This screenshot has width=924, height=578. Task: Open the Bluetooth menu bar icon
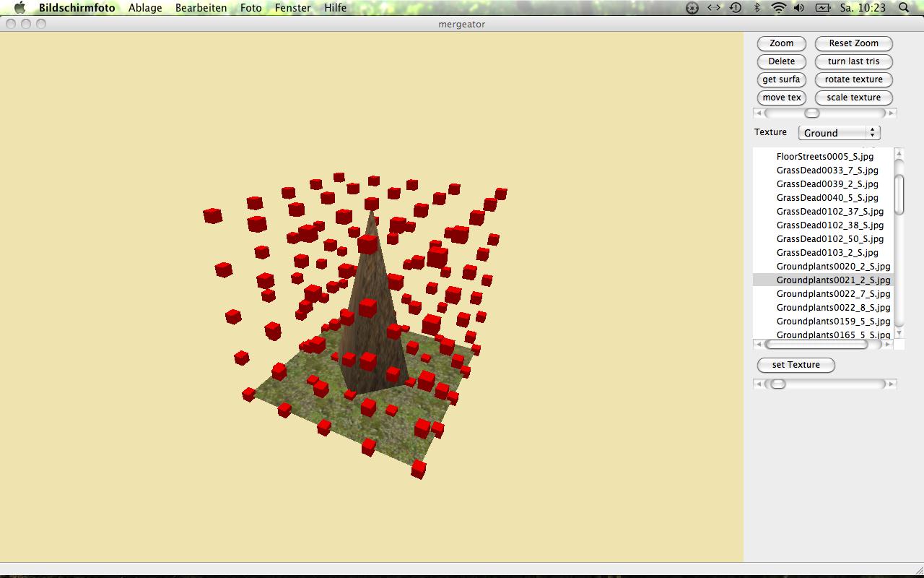coord(757,8)
